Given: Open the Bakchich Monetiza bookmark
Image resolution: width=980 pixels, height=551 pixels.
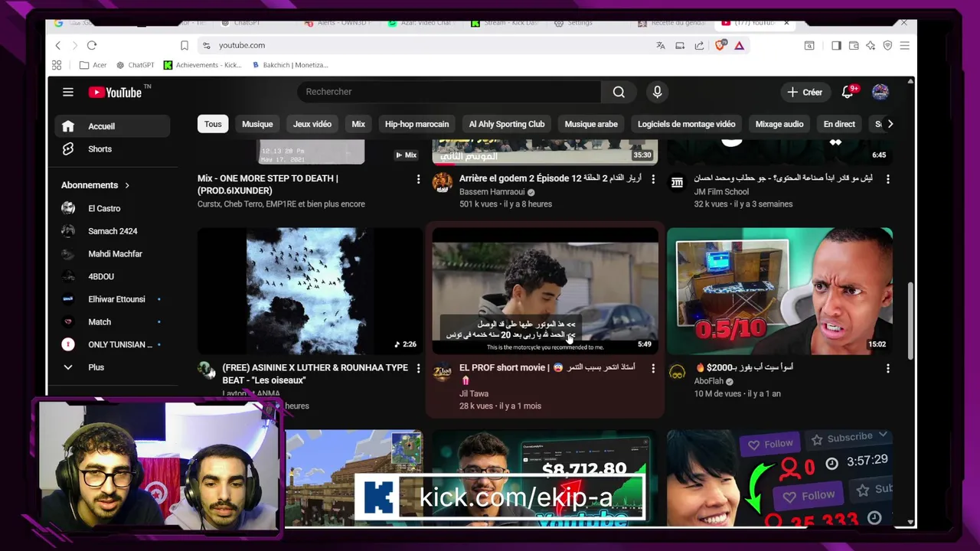Looking at the screenshot, I should tap(289, 65).
